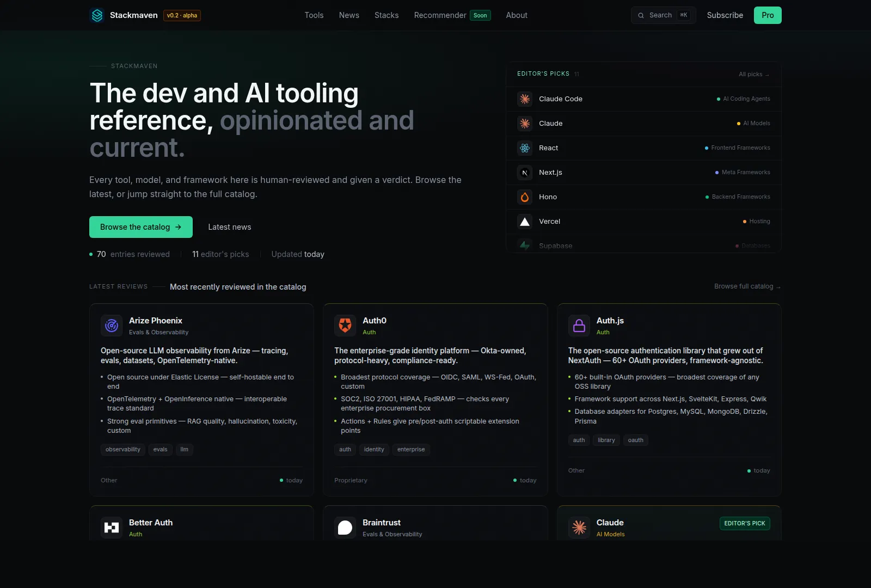Click Evals & Observability under Arize Phoenix

click(x=159, y=333)
